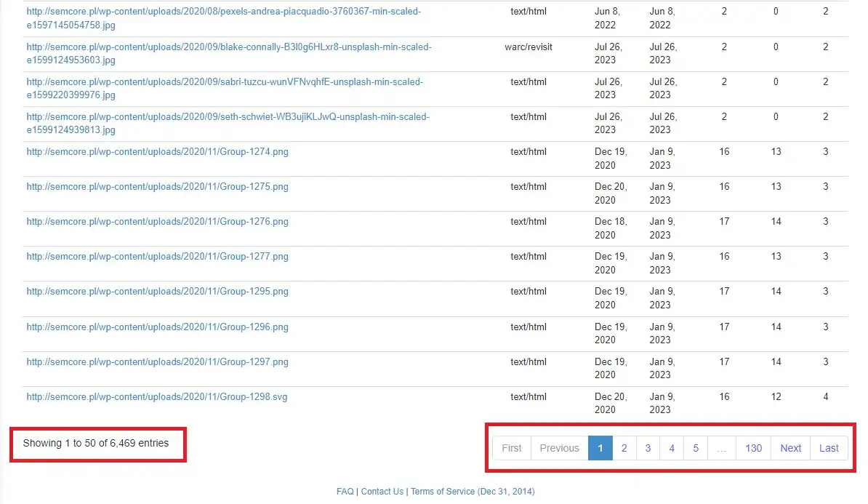Screen dimensions: 868x504
Task: Open the Group-1275.png URL link
Action: pos(157,187)
